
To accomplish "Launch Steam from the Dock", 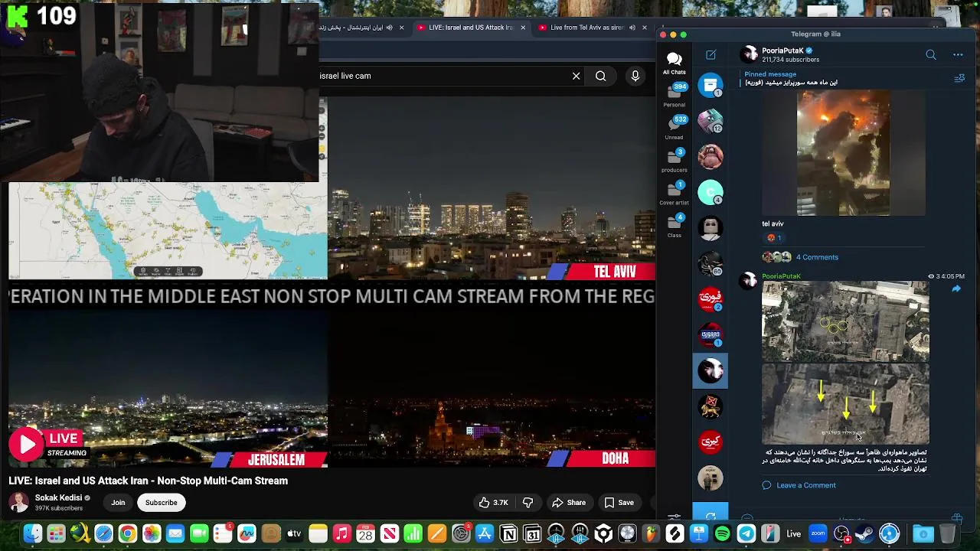I will pos(865,533).
